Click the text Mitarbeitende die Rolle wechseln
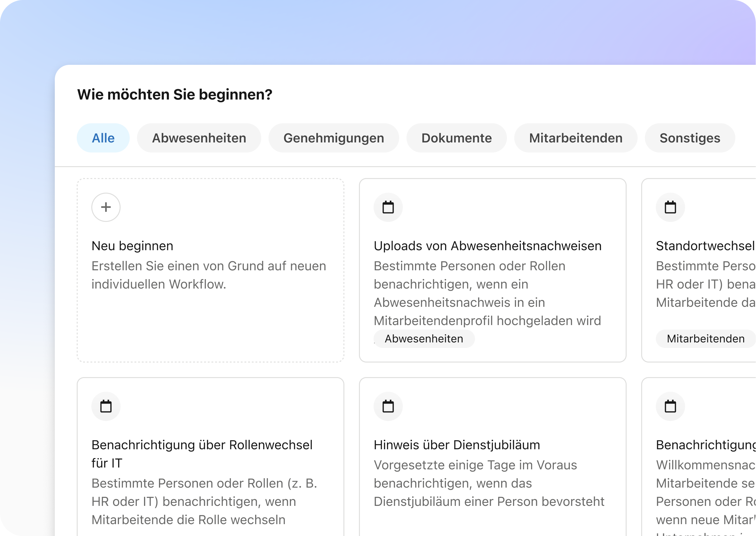756x536 pixels. pyautogui.click(x=188, y=520)
